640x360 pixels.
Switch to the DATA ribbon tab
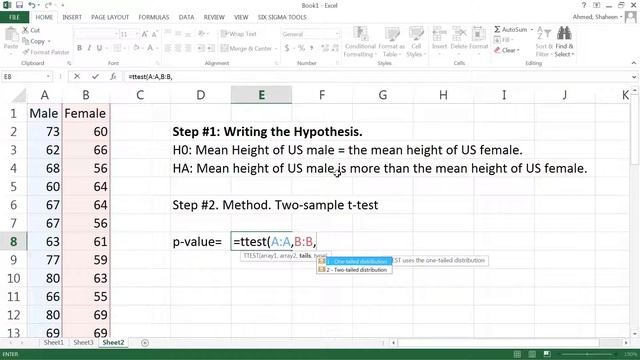tap(186, 17)
